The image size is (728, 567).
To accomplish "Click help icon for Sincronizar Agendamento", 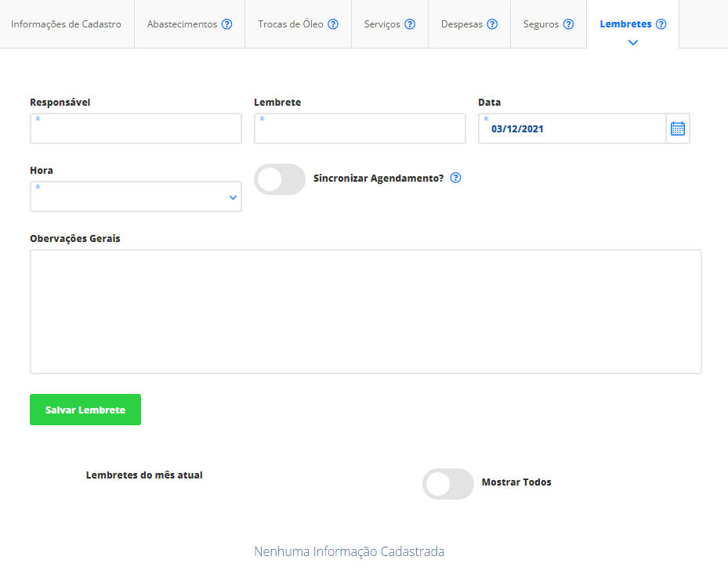I will pyautogui.click(x=456, y=178).
